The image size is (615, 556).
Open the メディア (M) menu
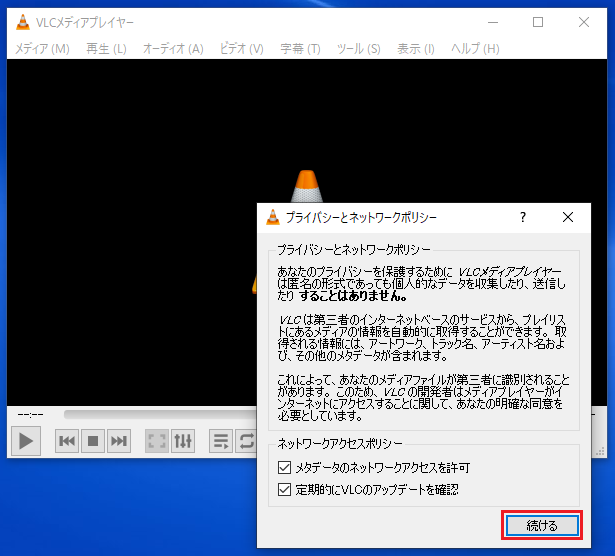click(x=42, y=49)
